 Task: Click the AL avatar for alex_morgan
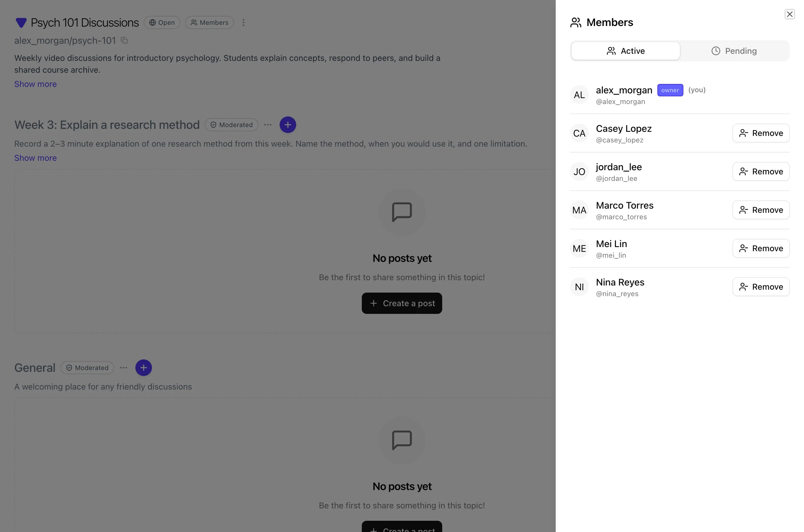click(579, 95)
